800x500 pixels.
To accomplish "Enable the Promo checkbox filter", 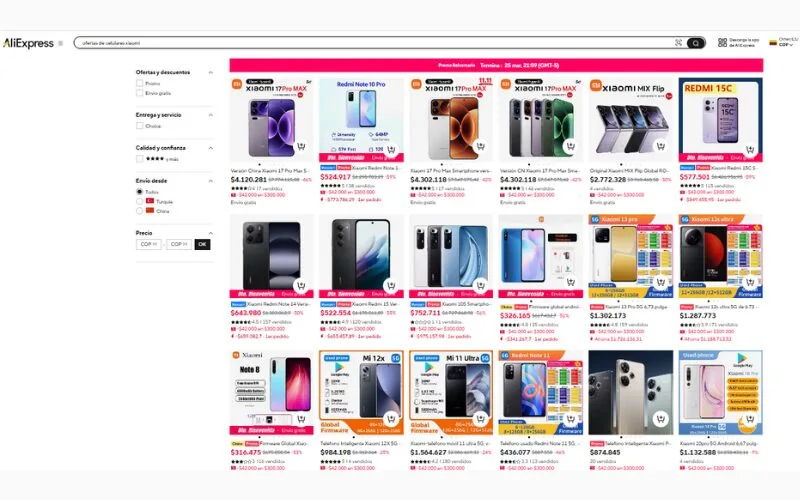I will 139,83.
